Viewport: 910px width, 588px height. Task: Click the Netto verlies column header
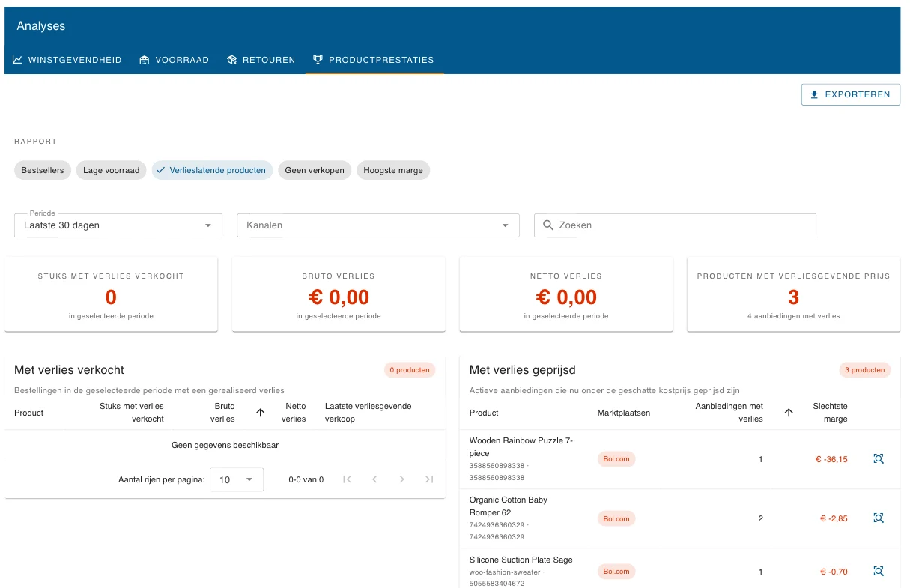295,413
